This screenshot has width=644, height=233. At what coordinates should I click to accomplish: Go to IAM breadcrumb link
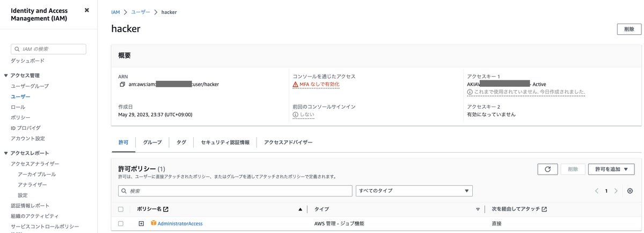115,12
